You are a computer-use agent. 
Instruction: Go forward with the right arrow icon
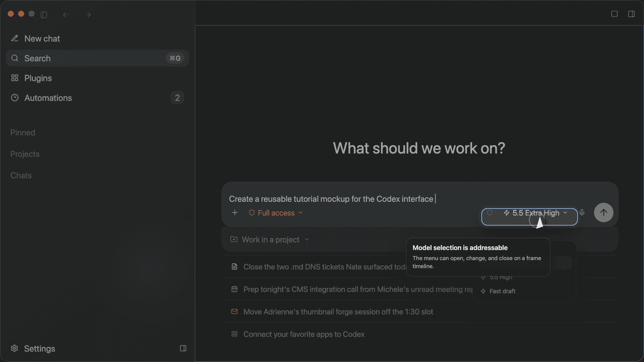point(88,15)
